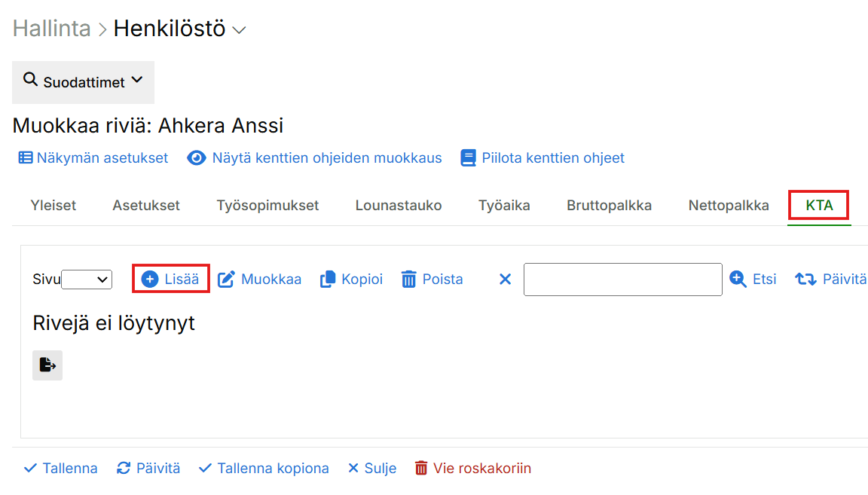Click the Poista trash icon
This screenshot has height=495, width=868.
[x=408, y=280]
